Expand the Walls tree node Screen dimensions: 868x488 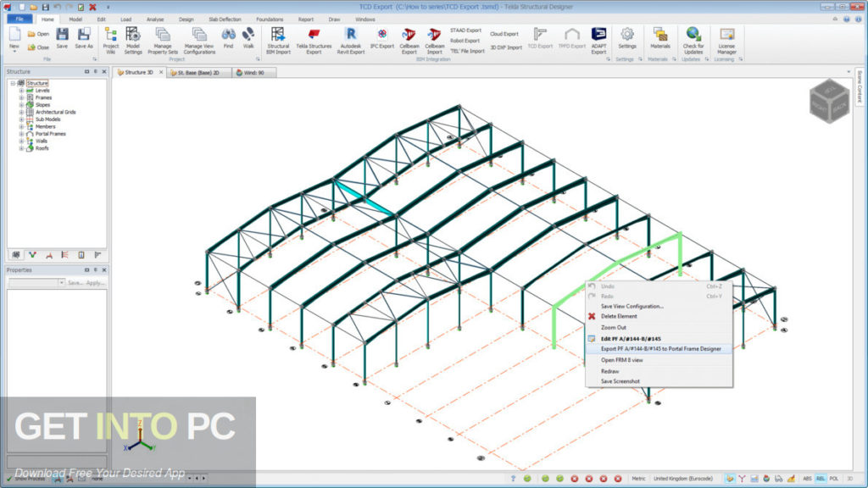coord(21,141)
